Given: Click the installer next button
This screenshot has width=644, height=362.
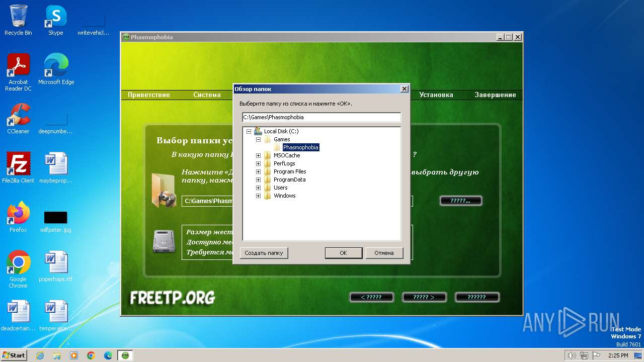Looking at the screenshot, I should coord(424,297).
